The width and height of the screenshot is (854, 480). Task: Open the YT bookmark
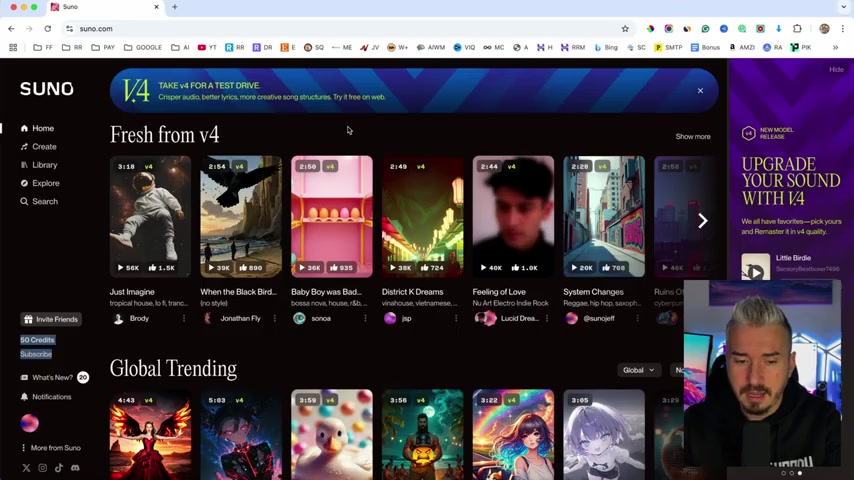(207, 47)
